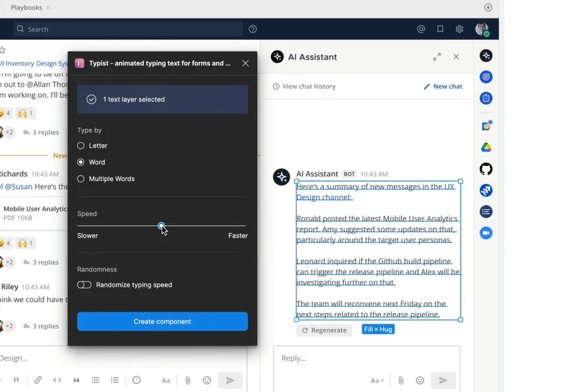Toggle Aa formatting in channel message toolbar

[x=165, y=380]
